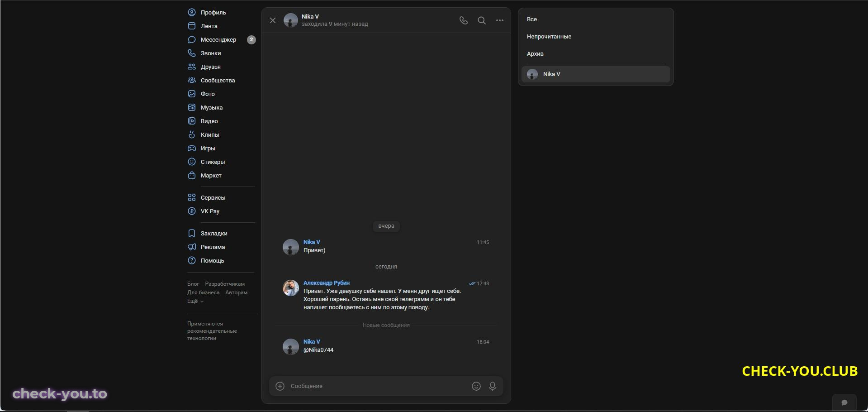Click the Разработчикам footer link
The width and height of the screenshot is (868, 412).
225,284
